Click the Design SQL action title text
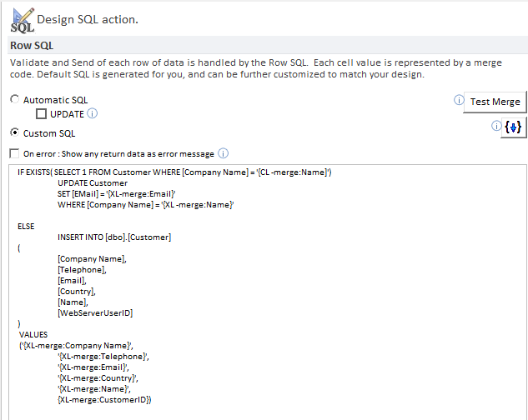528x420 pixels. (x=88, y=18)
